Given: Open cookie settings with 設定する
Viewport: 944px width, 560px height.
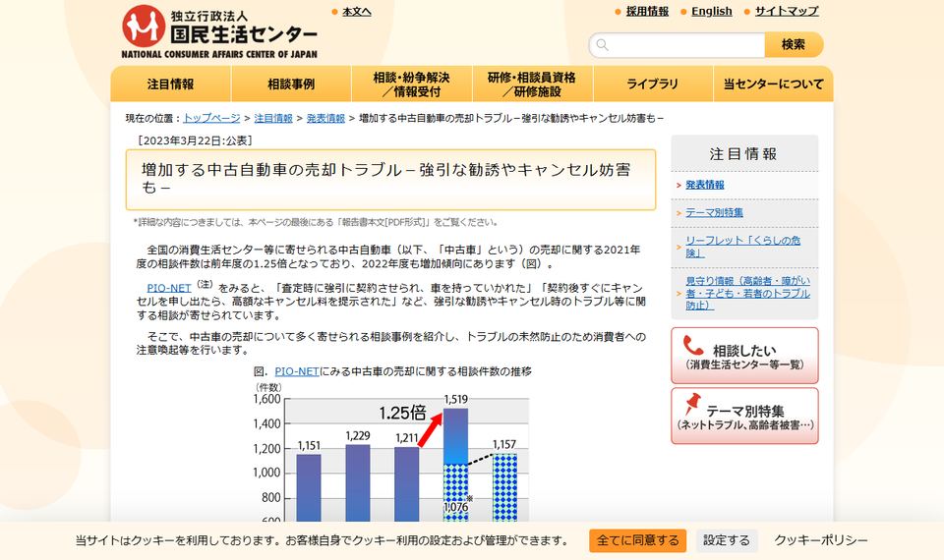Looking at the screenshot, I should click(727, 540).
